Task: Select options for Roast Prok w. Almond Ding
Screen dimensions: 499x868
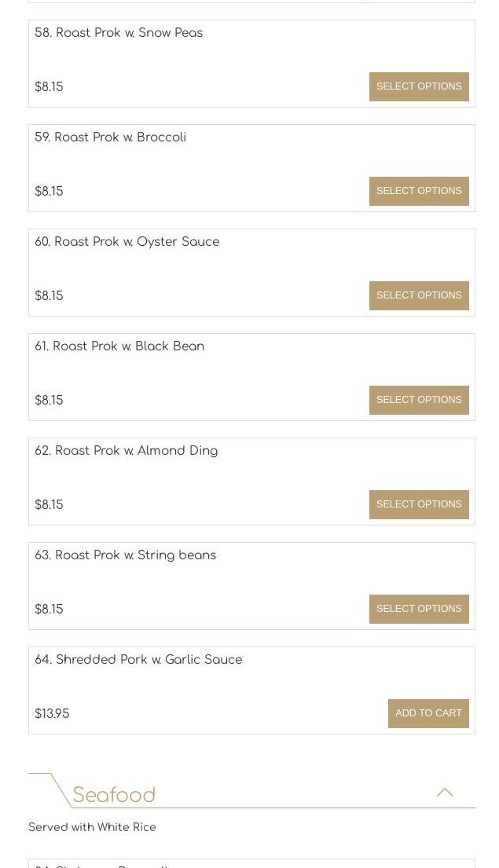Action: pyautogui.click(x=419, y=504)
